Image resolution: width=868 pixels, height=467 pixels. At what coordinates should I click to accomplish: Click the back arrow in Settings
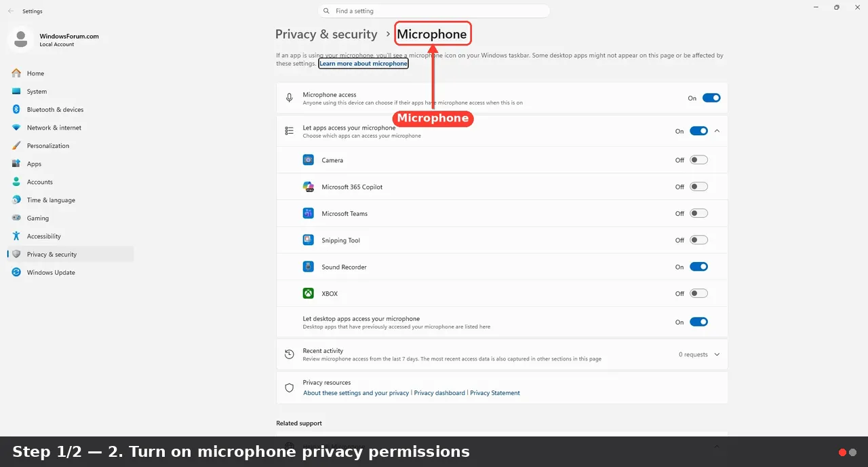[x=11, y=11]
